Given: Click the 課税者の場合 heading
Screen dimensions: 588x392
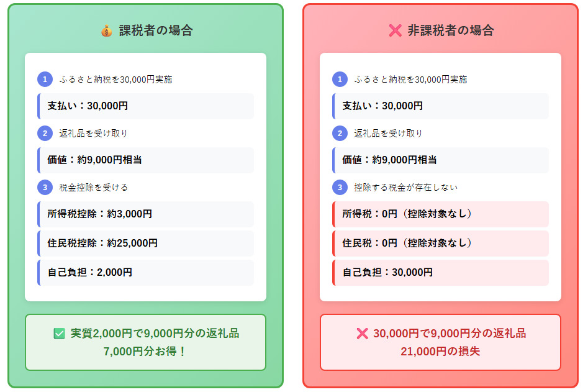Looking at the screenshot, I should pos(156,30).
